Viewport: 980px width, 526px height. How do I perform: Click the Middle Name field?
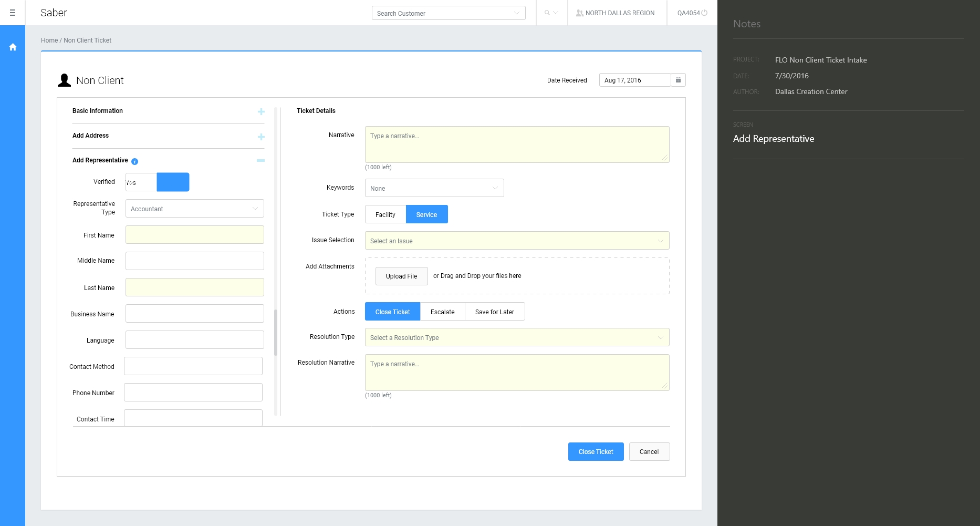[195, 261]
